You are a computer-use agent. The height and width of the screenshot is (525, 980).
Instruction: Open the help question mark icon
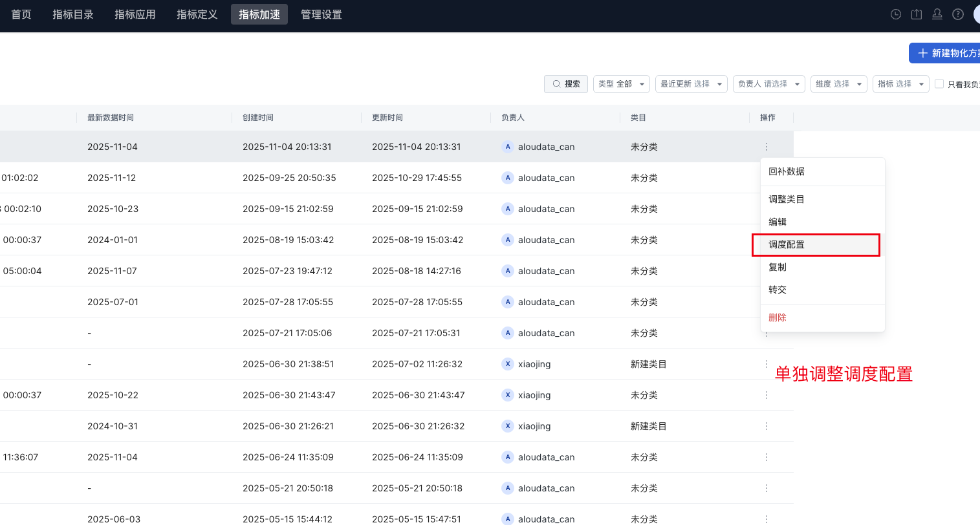pyautogui.click(x=958, y=14)
